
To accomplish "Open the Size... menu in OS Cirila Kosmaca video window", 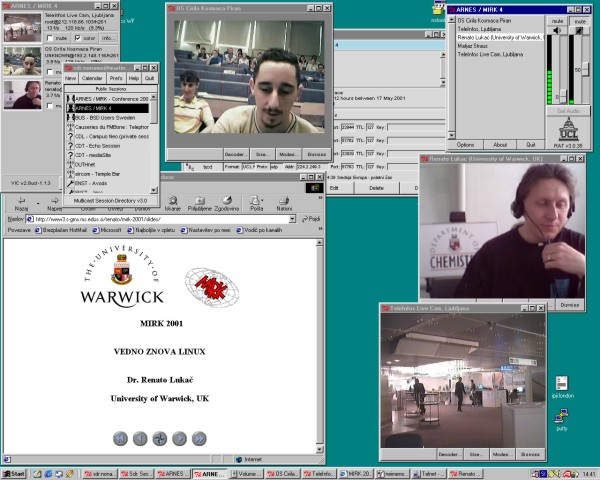I will click(x=260, y=155).
